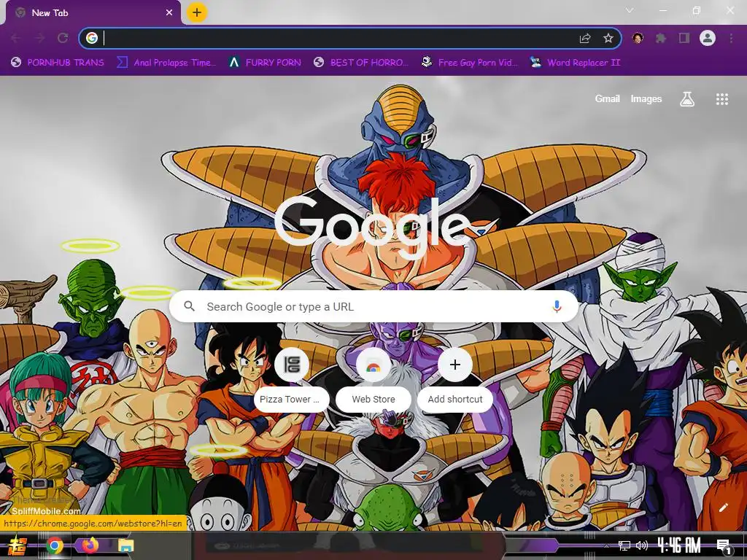The height and width of the screenshot is (560, 747).
Task: Open the avatar extension icon in toolbar
Action: [638, 38]
